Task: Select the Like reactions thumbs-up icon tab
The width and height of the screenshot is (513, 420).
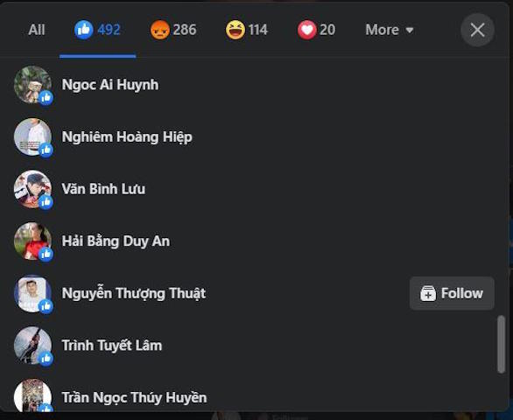Action: [84, 30]
